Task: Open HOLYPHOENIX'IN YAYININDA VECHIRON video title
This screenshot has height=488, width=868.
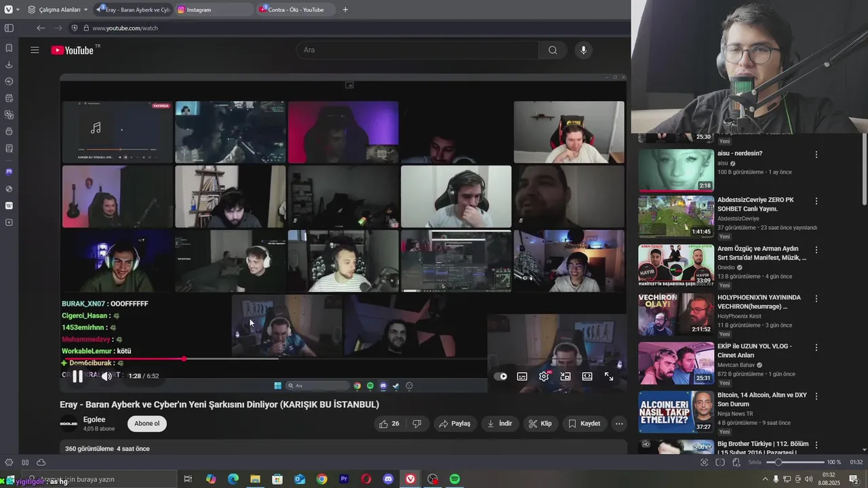Action: point(759,302)
